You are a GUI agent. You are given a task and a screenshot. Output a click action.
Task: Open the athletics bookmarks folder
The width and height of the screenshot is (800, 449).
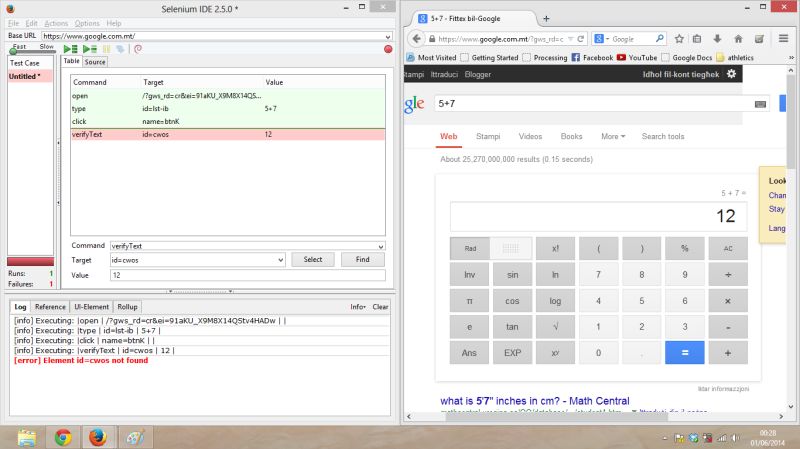(x=735, y=58)
